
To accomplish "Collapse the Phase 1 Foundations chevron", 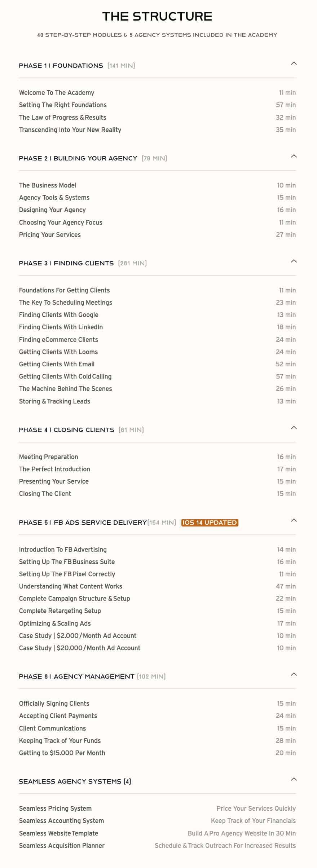I will click(x=294, y=63).
